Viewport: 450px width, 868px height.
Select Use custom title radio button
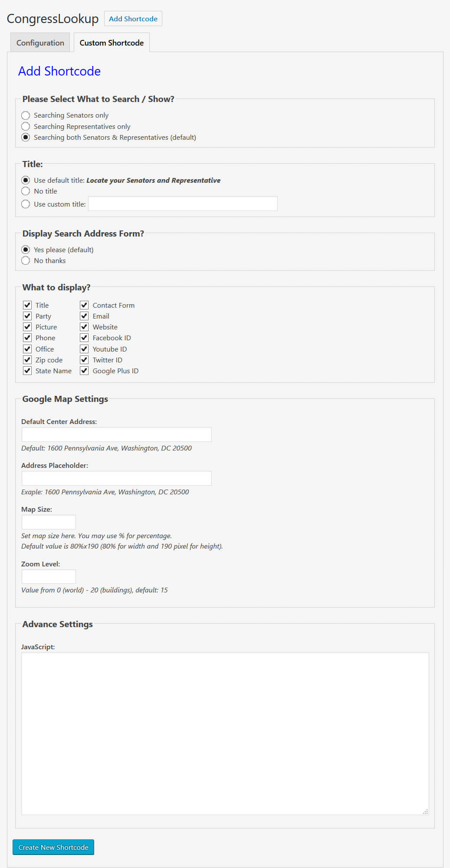point(26,204)
